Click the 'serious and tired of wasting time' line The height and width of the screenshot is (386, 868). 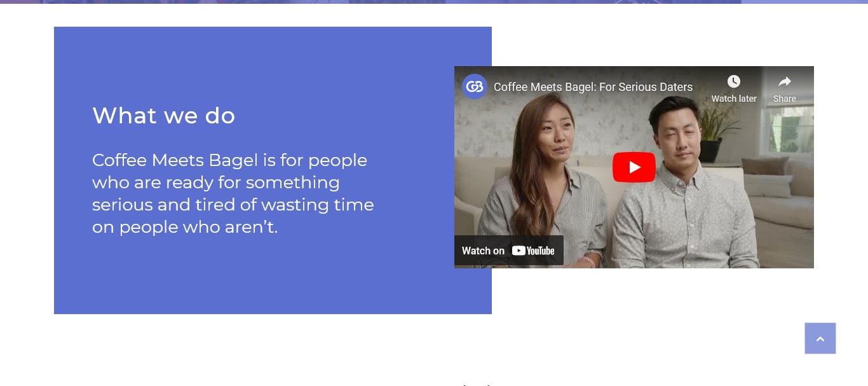click(x=233, y=205)
